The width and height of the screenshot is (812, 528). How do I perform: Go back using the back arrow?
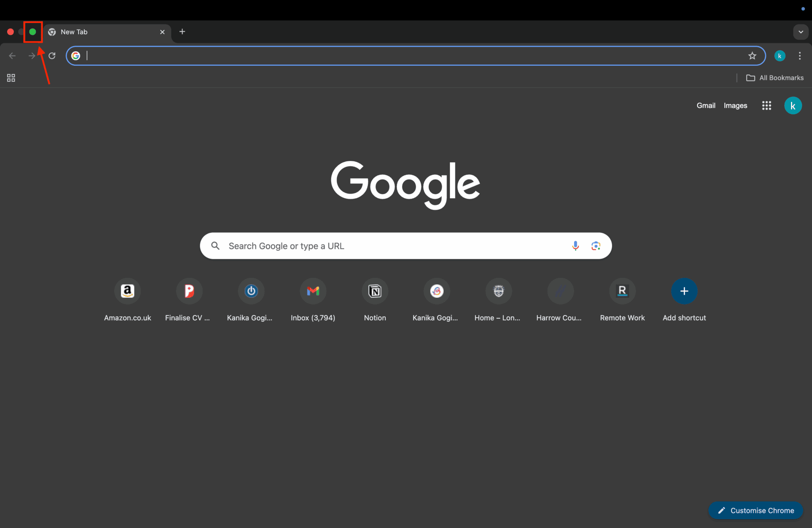click(x=12, y=55)
